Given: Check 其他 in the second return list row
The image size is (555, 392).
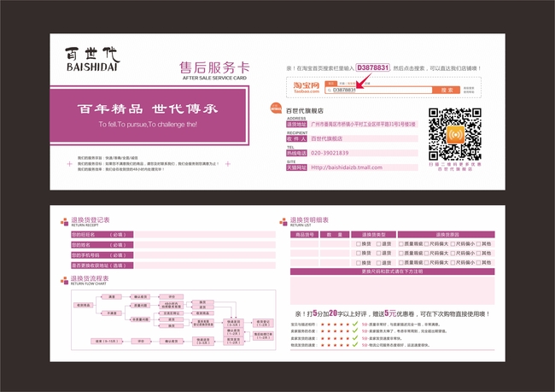Looking at the screenshot, I should (478, 253).
